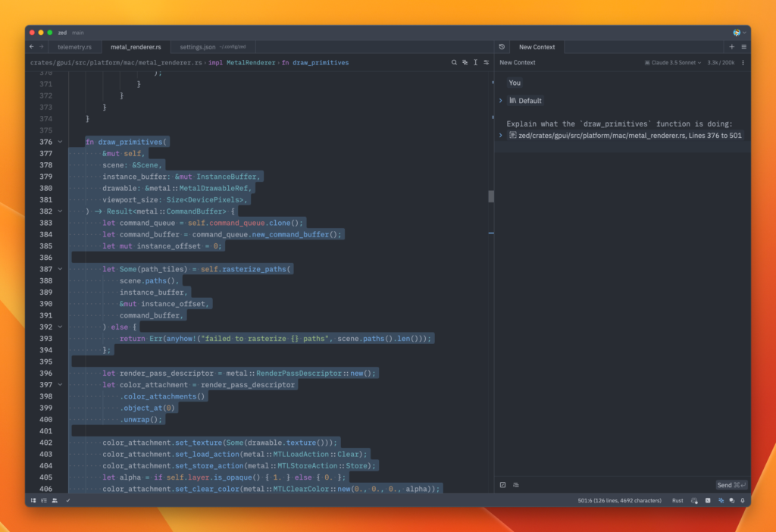Collapse fold chevron at line 397

click(60, 384)
